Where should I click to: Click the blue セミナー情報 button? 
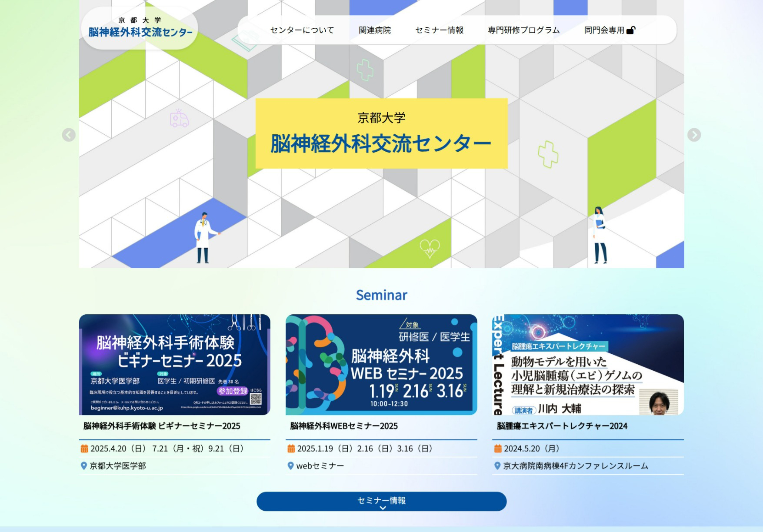pos(382,501)
